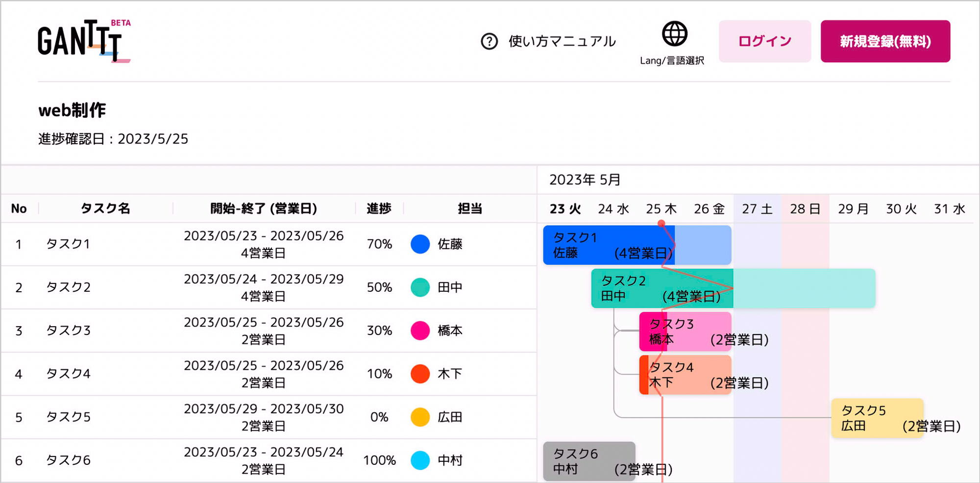Select the blue color dot for 佐藤
Image resolution: width=980 pixels, height=483 pixels.
click(x=420, y=244)
